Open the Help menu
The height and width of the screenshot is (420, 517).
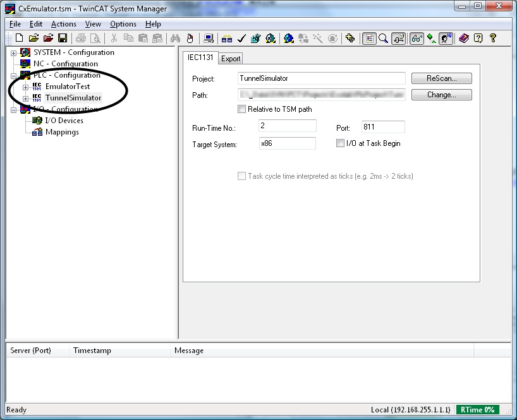[x=153, y=24]
